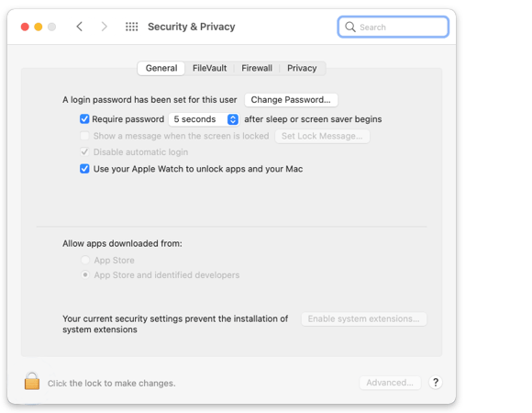Click the magnifying glass search icon

pyautogui.click(x=350, y=27)
